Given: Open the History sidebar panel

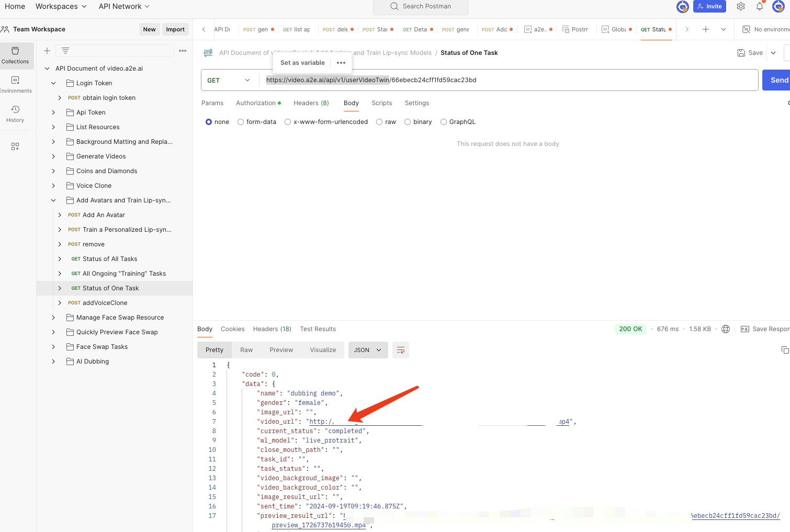Looking at the screenshot, I should [15, 114].
